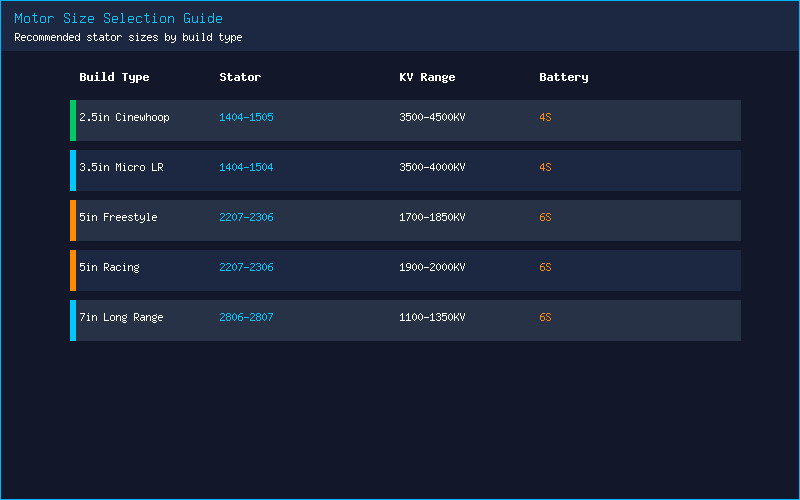The image size is (800, 500).
Task: Select the 3.5in Micro LR row
Action: tap(405, 170)
